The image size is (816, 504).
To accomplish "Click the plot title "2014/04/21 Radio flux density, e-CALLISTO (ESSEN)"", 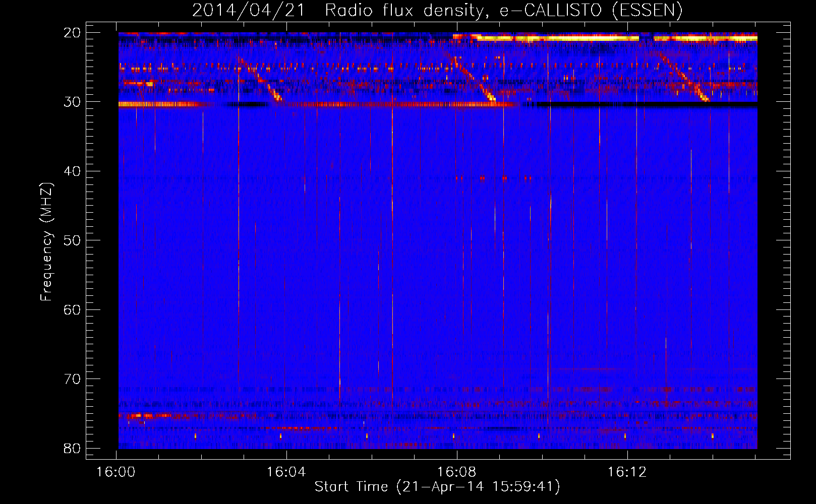I will tap(437, 11).
